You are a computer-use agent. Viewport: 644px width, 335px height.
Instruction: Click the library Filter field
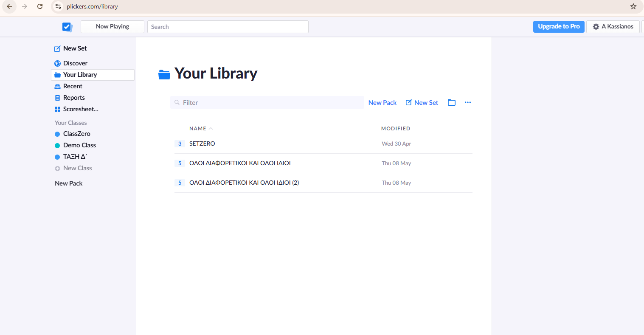point(267,103)
